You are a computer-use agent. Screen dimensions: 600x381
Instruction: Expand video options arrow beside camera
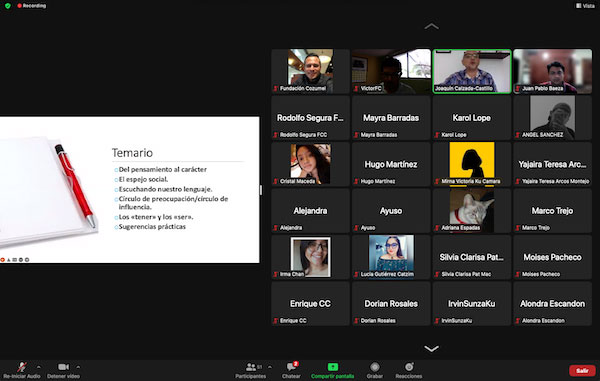[78, 367]
